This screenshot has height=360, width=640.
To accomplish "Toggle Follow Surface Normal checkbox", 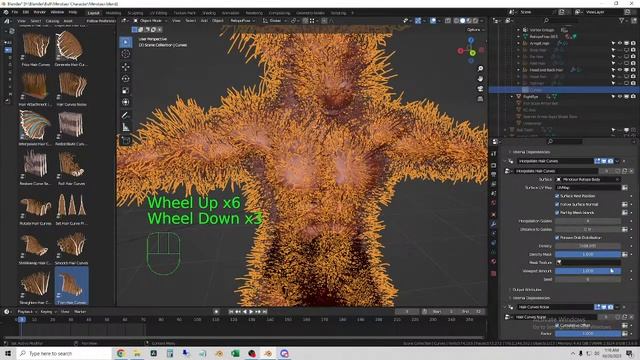I will click(x=557, y=204).
